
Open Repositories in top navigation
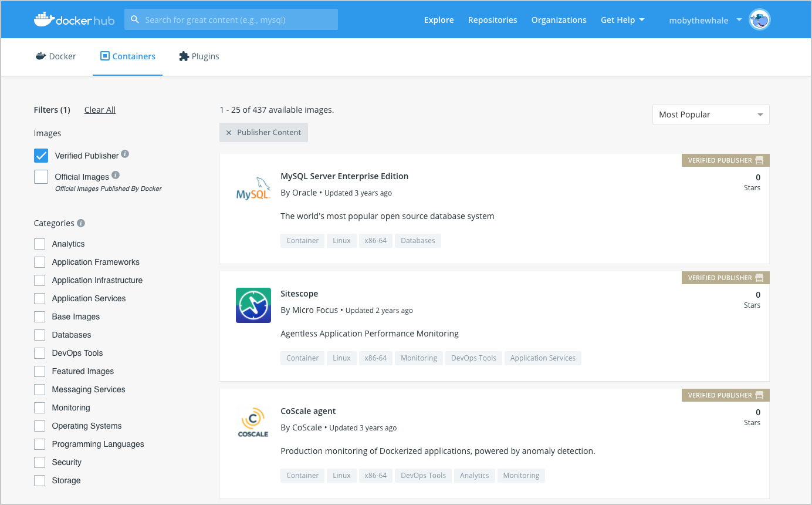493,20
